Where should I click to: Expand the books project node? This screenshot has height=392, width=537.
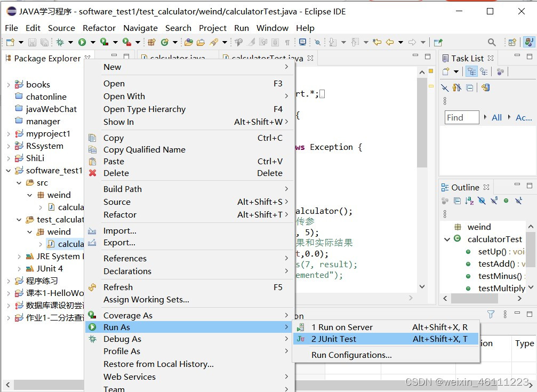8,85
